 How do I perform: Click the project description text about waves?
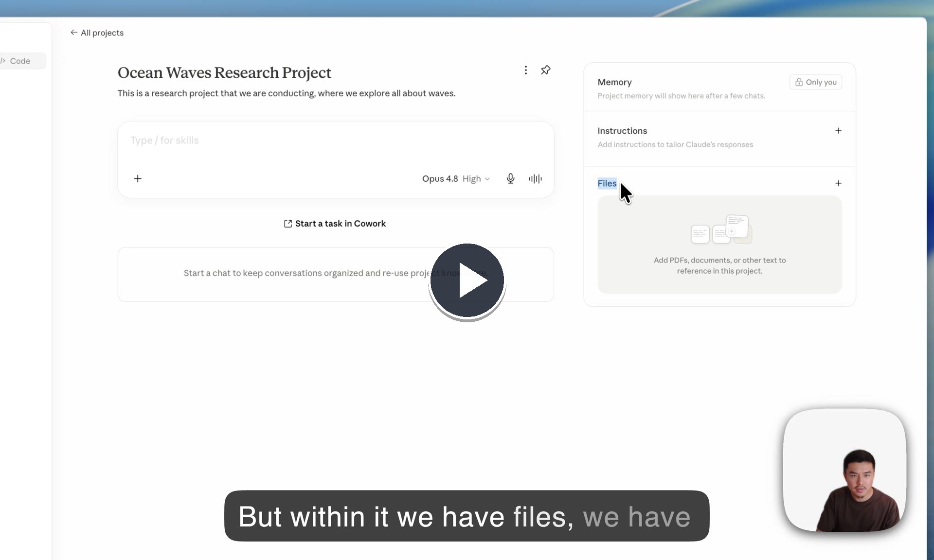[287, 93]
